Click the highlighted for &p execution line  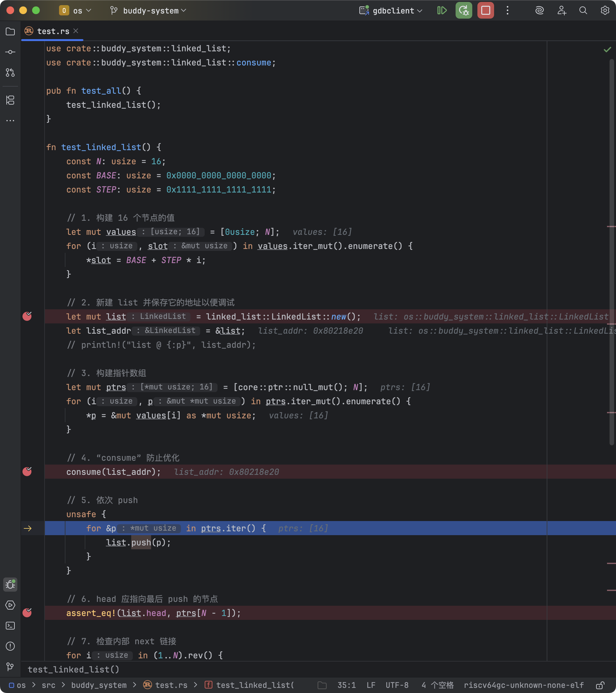click(330, 528)
